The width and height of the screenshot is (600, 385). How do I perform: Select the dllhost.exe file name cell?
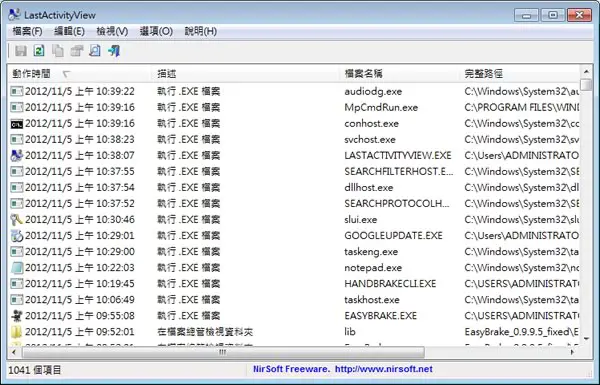tap(368, 188)
